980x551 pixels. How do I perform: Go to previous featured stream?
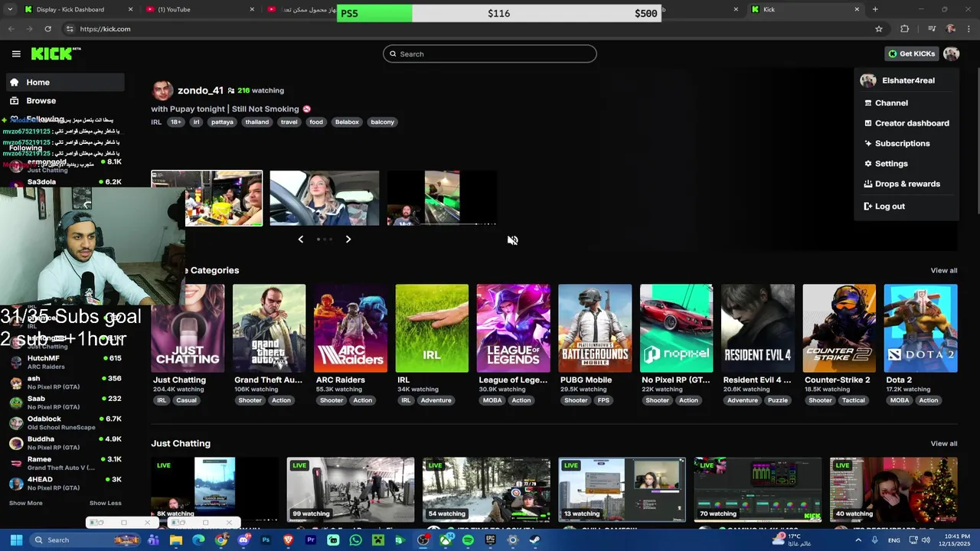(x=300, y=240)
